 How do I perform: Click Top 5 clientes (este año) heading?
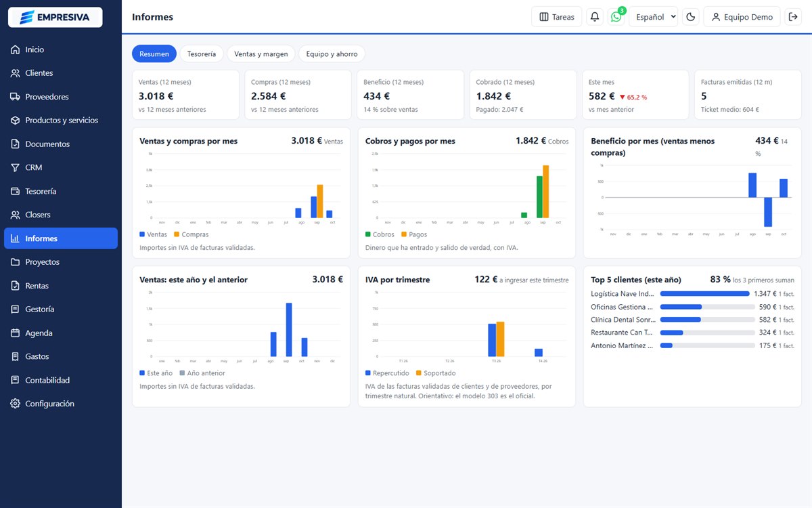click(636, 280)
